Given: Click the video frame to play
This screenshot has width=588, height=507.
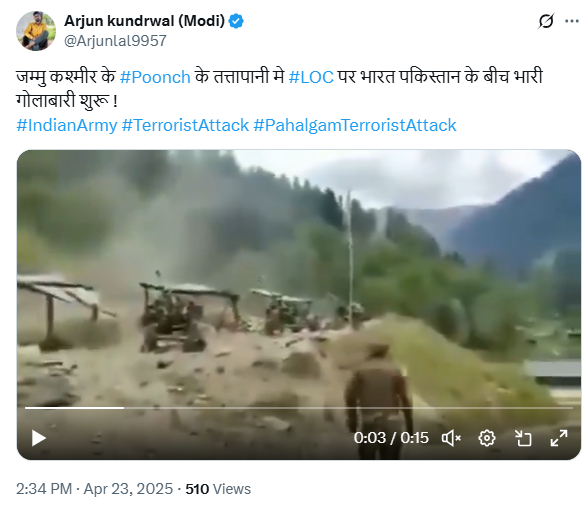Looking at the screenshot, I should tap(299, 278).
